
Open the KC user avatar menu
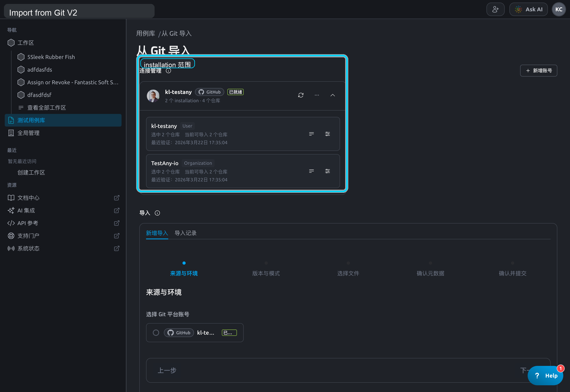click(559, 9)
